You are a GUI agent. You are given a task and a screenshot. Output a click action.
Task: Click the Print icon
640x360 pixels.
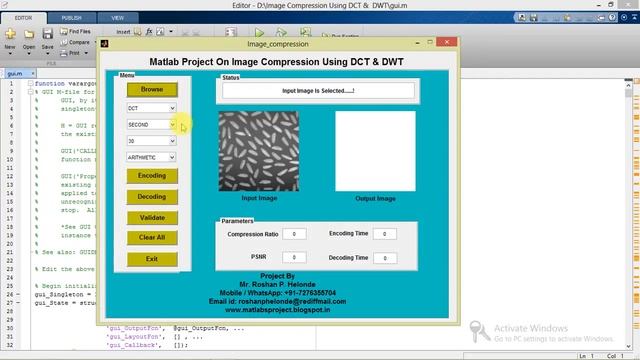tap(63, 53)
